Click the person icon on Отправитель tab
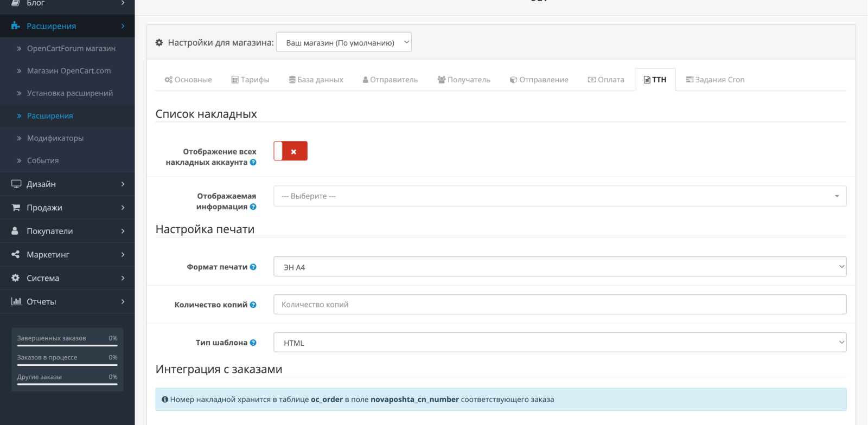The height and width of the screenshot is (425, 868). click(366, 80)
